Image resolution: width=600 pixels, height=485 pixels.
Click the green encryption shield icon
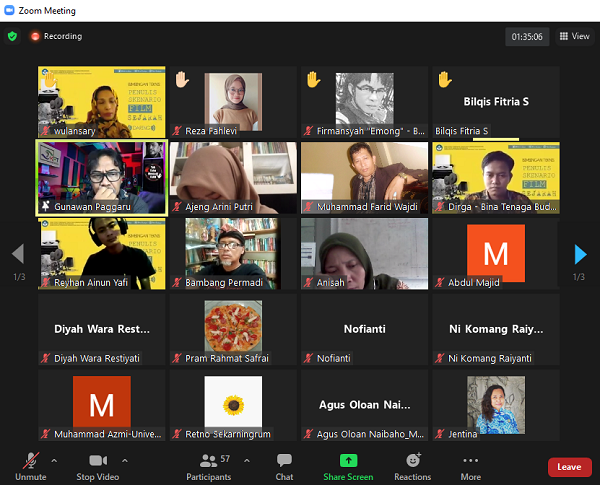click(12, 36)
